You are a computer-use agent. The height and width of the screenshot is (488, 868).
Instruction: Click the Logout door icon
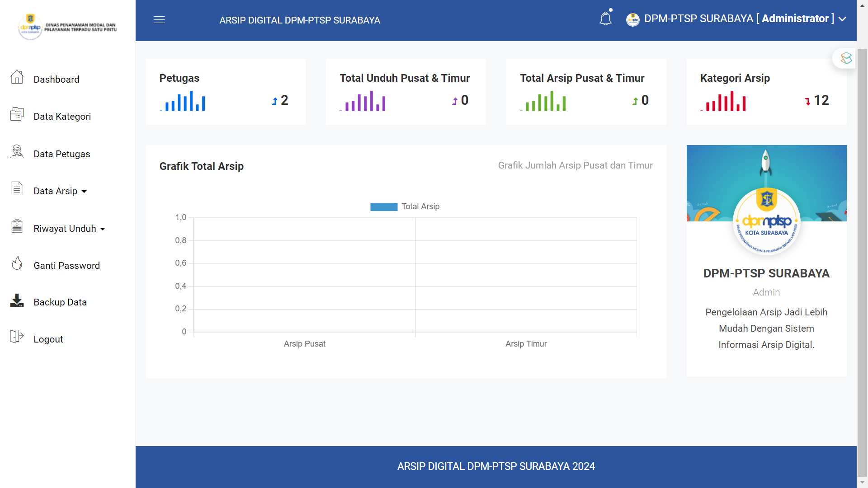17,337
